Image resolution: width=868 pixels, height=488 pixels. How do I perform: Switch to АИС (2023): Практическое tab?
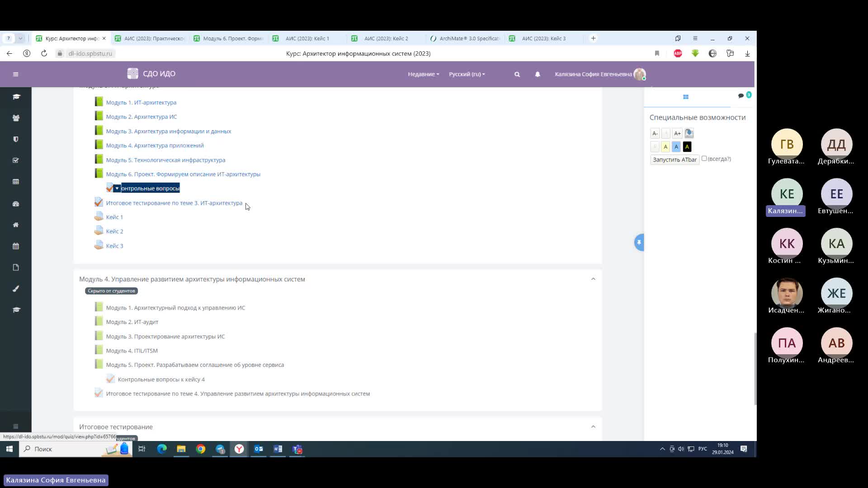point(150,38)
